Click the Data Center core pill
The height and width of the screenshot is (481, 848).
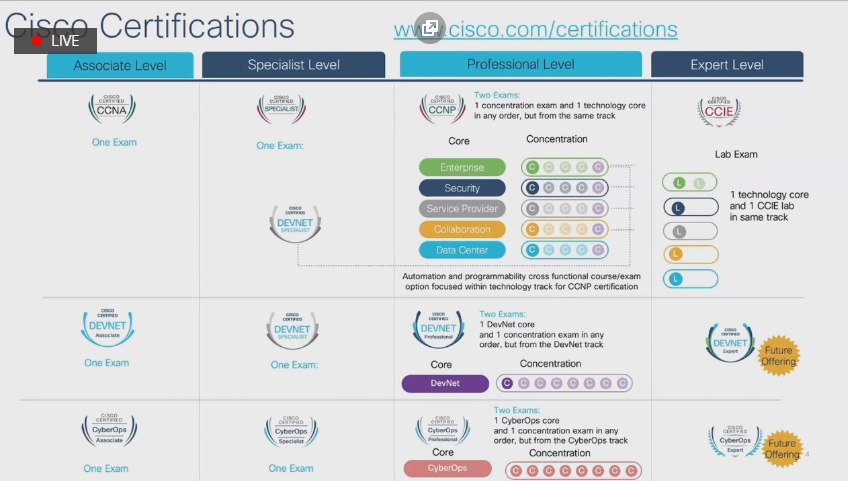tap(462, 250)
